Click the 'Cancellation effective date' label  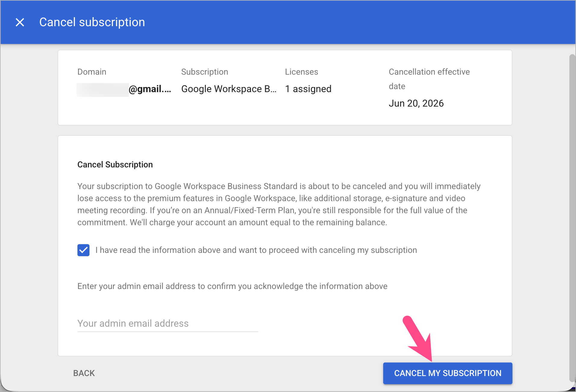point(429,79)
